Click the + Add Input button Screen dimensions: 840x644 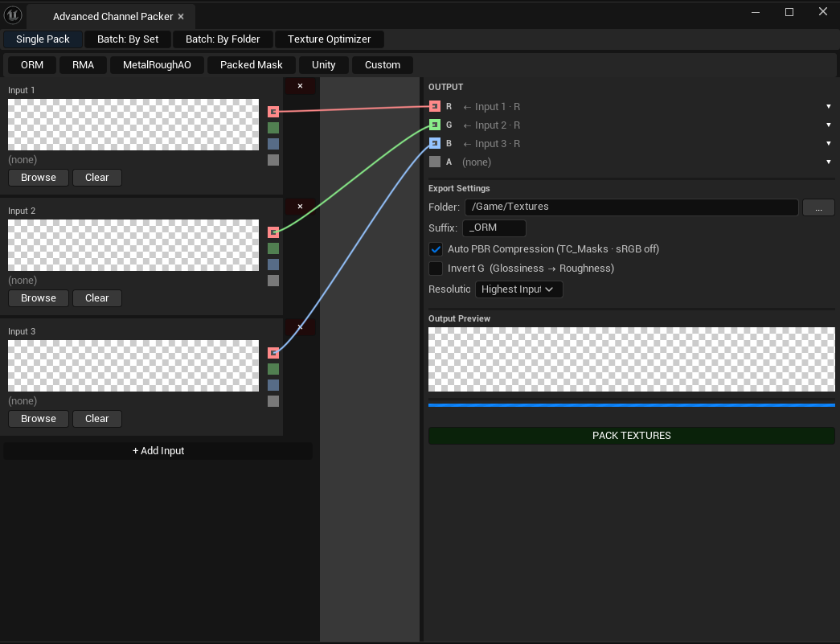(158, 450)
